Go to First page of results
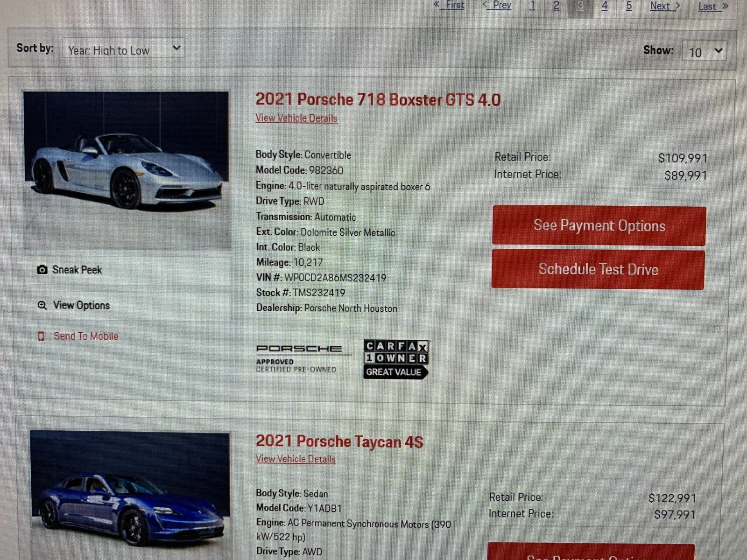 pyautogui.click(x=449, y=6)
